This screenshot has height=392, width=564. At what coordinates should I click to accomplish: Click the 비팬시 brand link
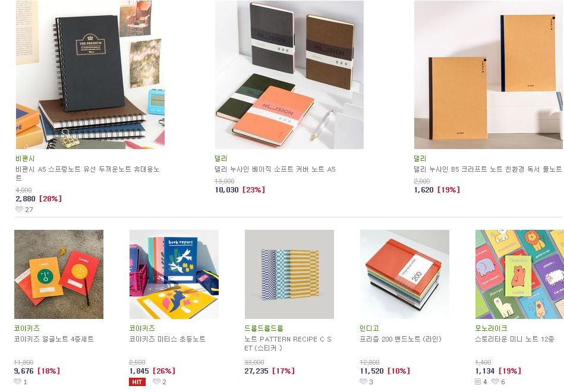(25, 159)
